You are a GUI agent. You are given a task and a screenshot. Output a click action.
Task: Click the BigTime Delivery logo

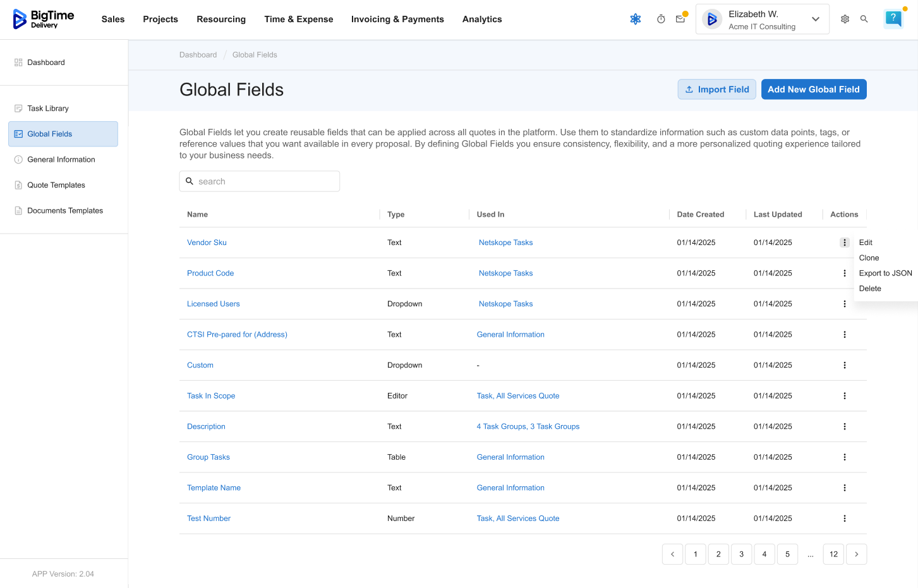pyautogui.click(x=44, y=20)
